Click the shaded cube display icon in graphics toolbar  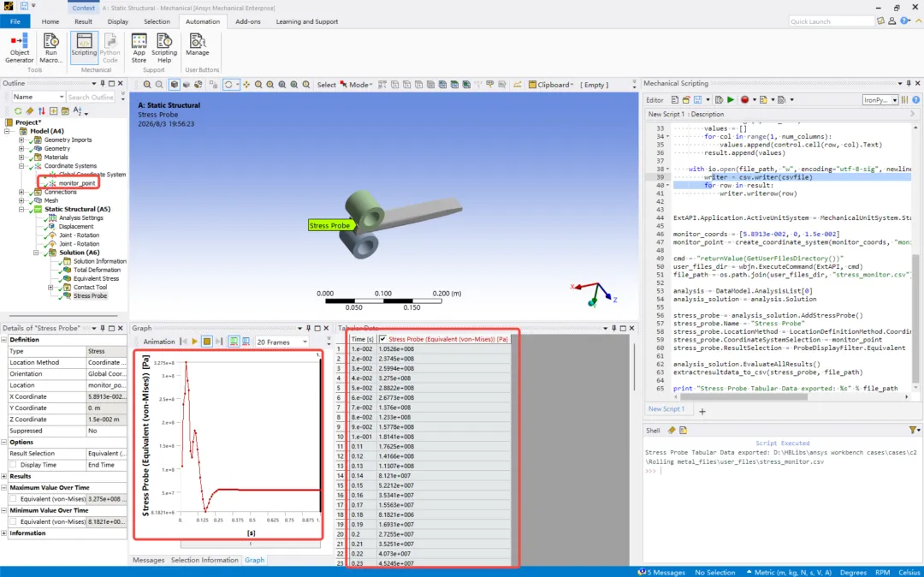tap(175, 85)
